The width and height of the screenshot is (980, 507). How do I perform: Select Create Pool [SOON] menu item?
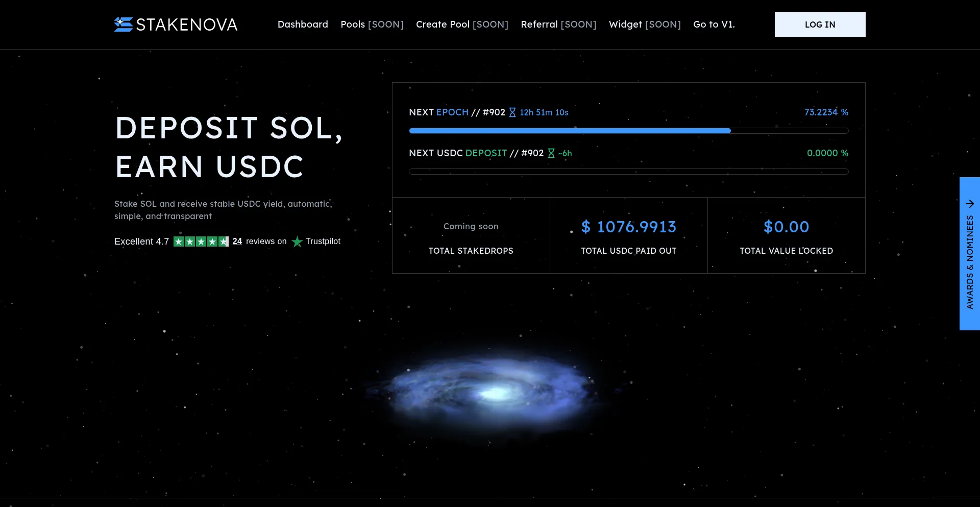(462, 25)
